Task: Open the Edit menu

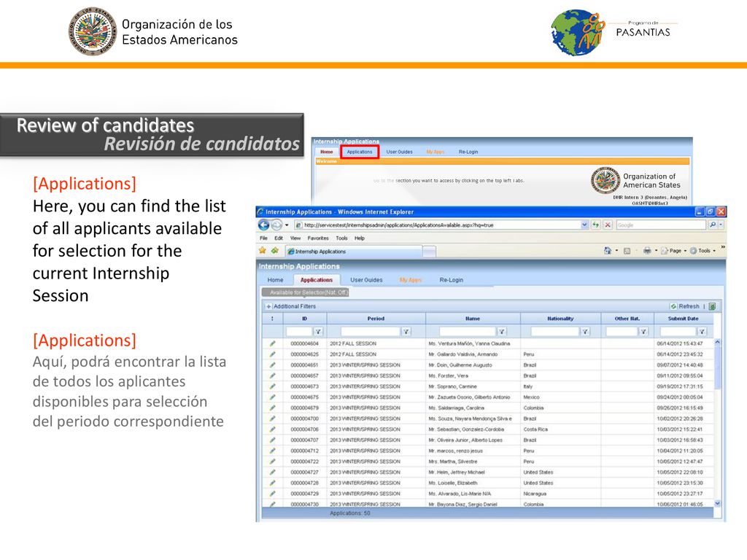Action: [x=279, y=238]
